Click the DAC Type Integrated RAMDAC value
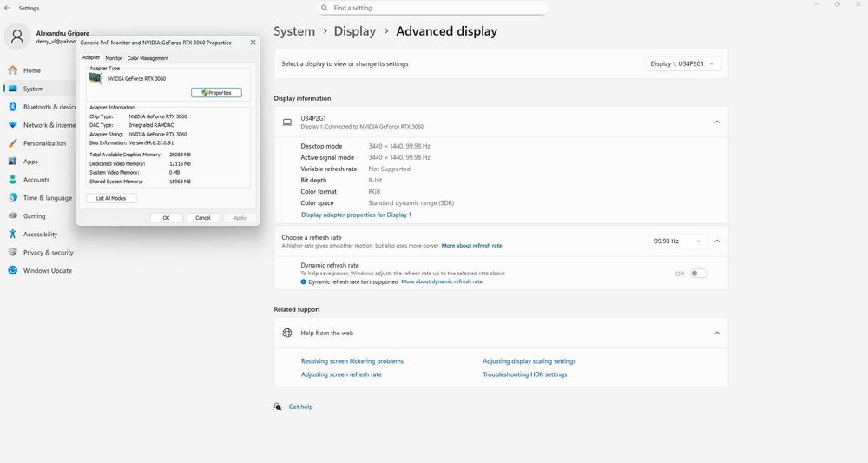 (x=151, y=125)
